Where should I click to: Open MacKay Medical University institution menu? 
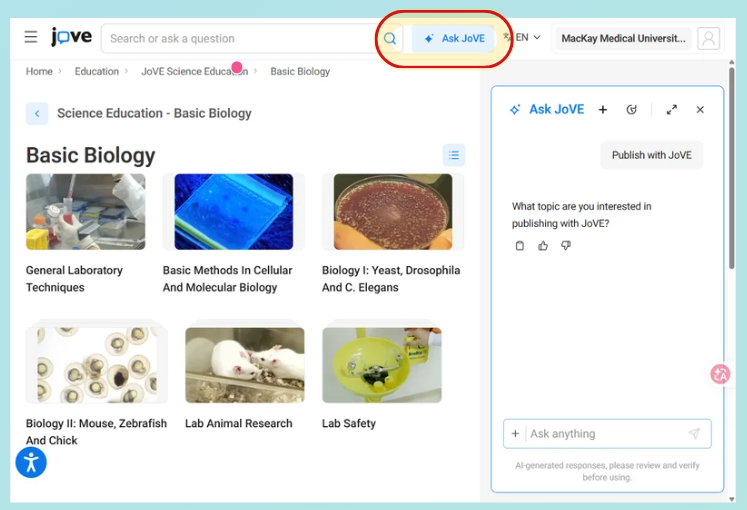pos(623,39)
